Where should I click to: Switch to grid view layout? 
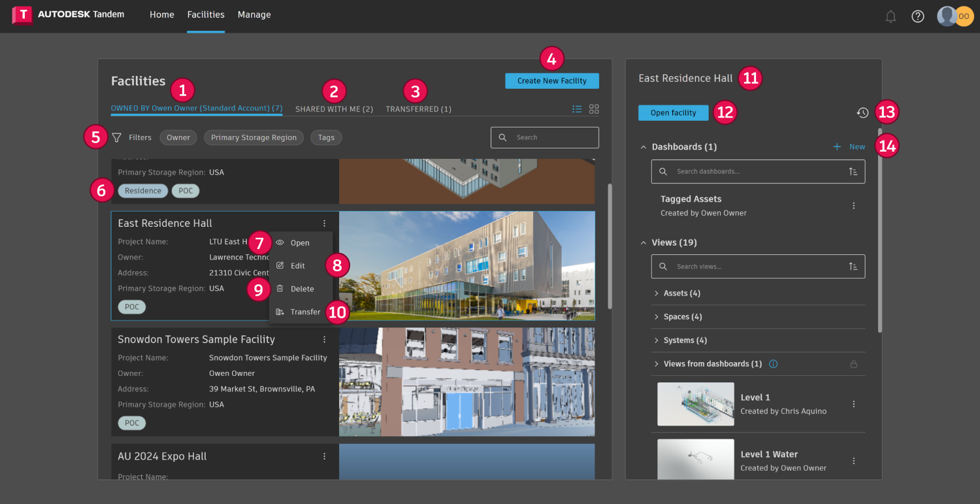coord(594,109)
